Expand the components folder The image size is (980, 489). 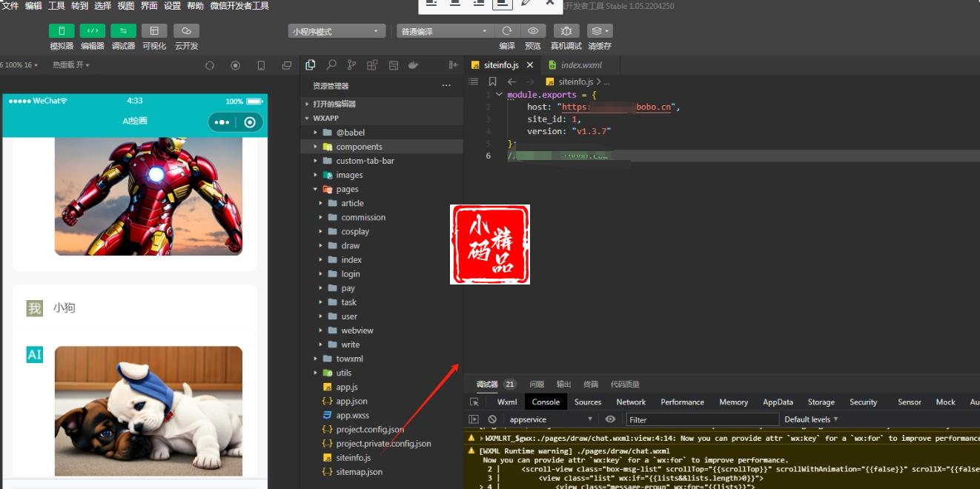pyautogui.click(x=382, y=147)
